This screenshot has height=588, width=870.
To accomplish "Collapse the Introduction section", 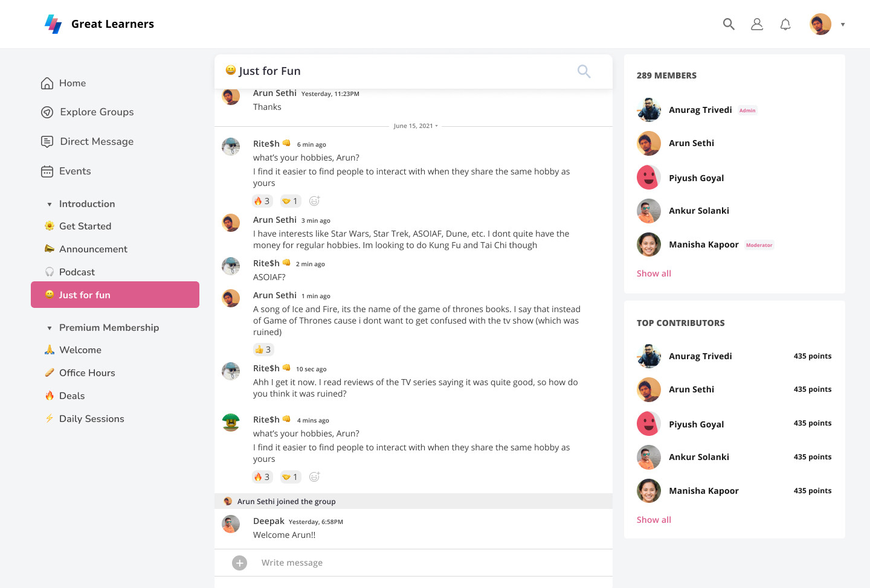I will (x=50, y=205).
